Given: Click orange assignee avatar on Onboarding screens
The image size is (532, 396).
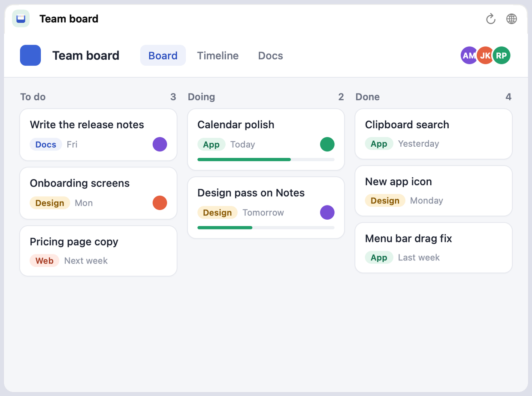Looking at the screenshot, I should pyautogui.click(x=160, y=203).
